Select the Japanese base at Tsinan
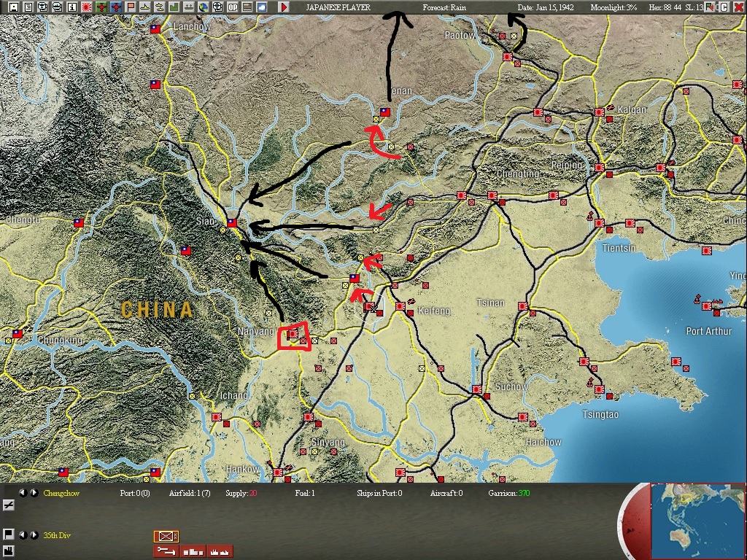Viewport: 747px width, 560px height. pyautogui.click(x=522, y=306)
